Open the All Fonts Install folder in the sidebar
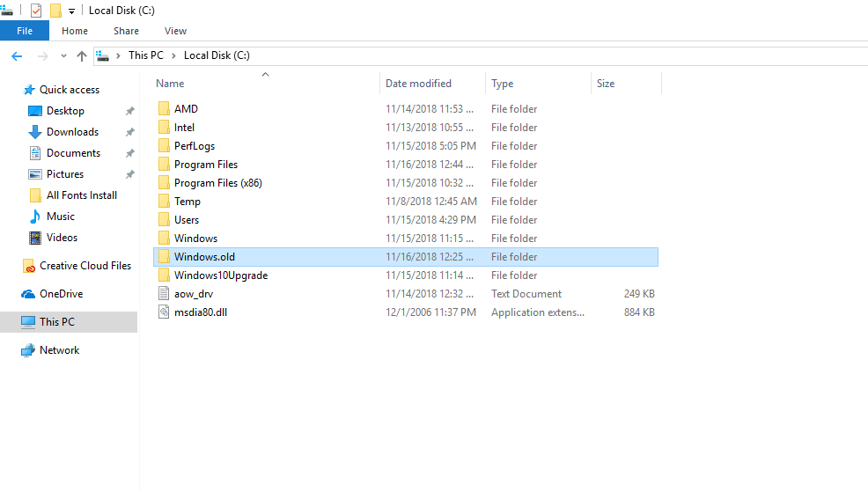868x492 pixels. 81,195
